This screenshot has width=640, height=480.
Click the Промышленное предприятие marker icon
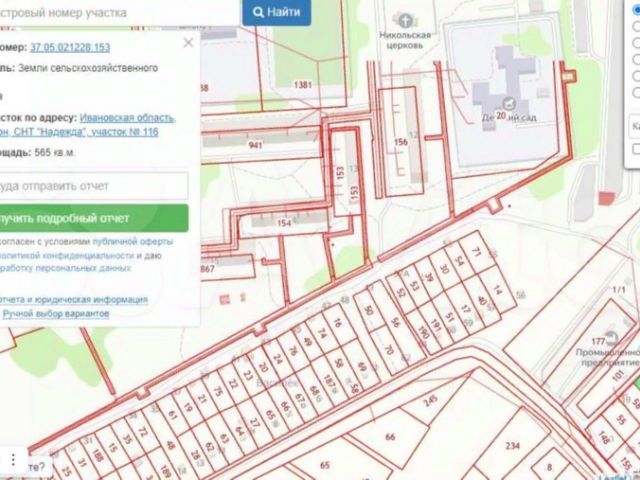(x=612, y=338)
